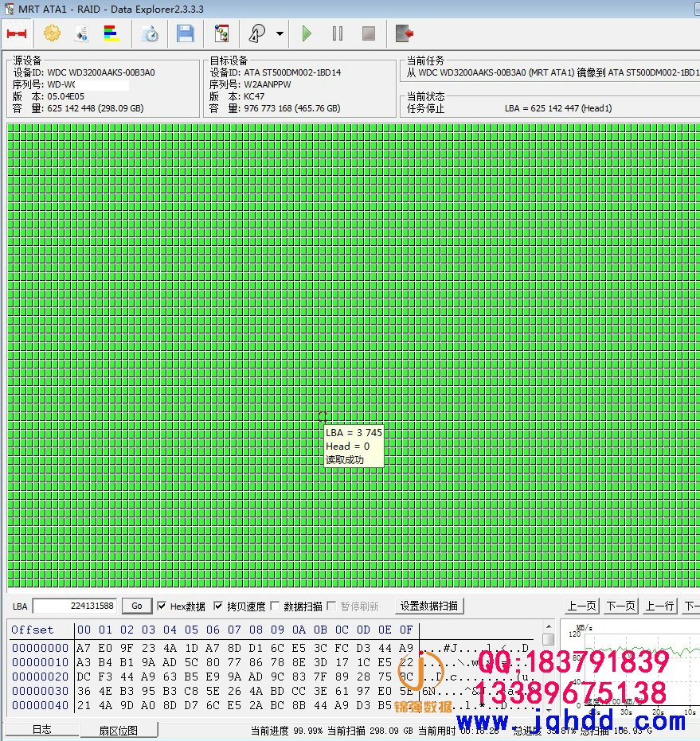Click the highlighted sector block above tooltip
The height and width of the screenshot is (741, 700).
pyautogui.click(x=323, y=416)
